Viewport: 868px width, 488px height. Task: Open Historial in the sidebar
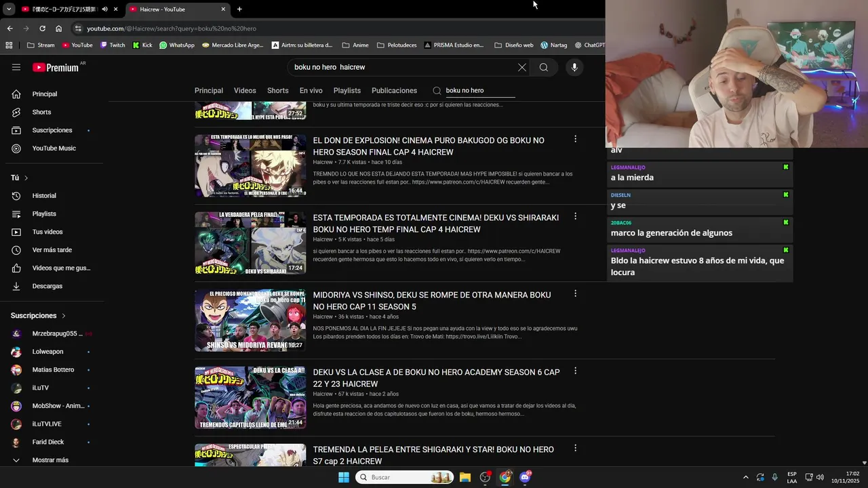coord(44,196)
